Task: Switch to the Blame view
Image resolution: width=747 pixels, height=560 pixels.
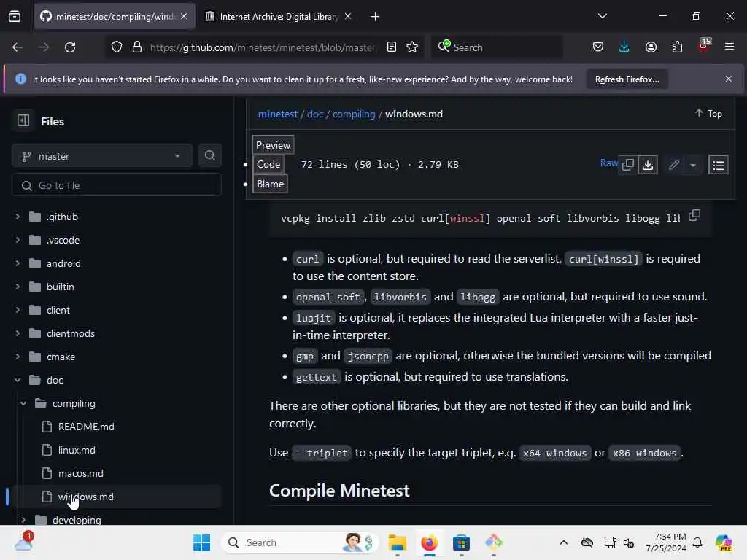Action: [x=270, y=184]
